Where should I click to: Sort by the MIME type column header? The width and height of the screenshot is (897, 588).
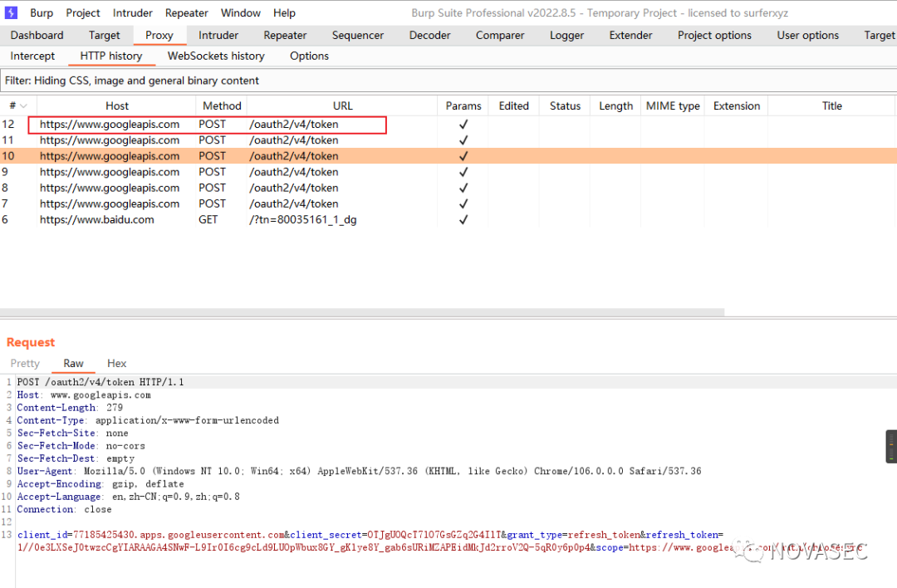coord(673,105)
